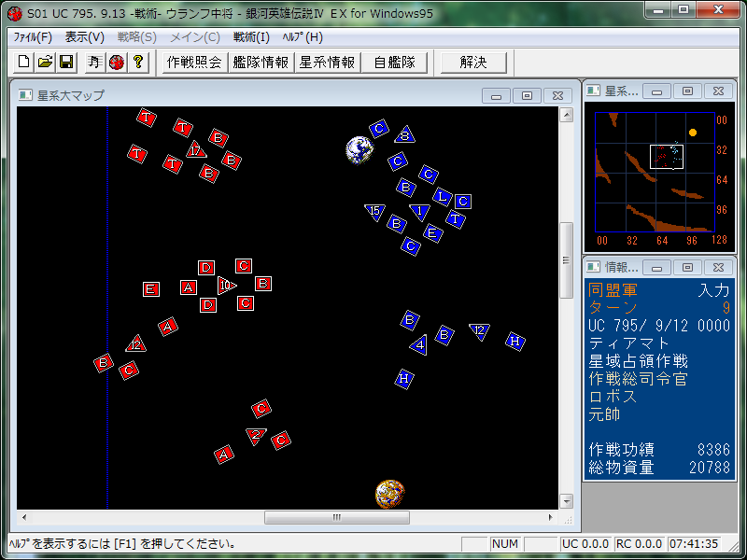Click the orange planet at map bottom
The image size is (747, 560).
click(389, 494)
